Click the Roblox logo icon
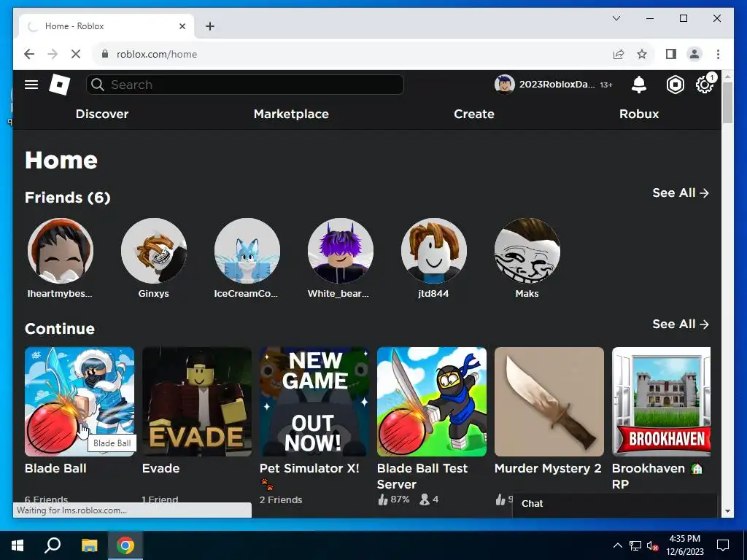The height and width of the screenshot is (560, 747). click(x=60, y=85)
